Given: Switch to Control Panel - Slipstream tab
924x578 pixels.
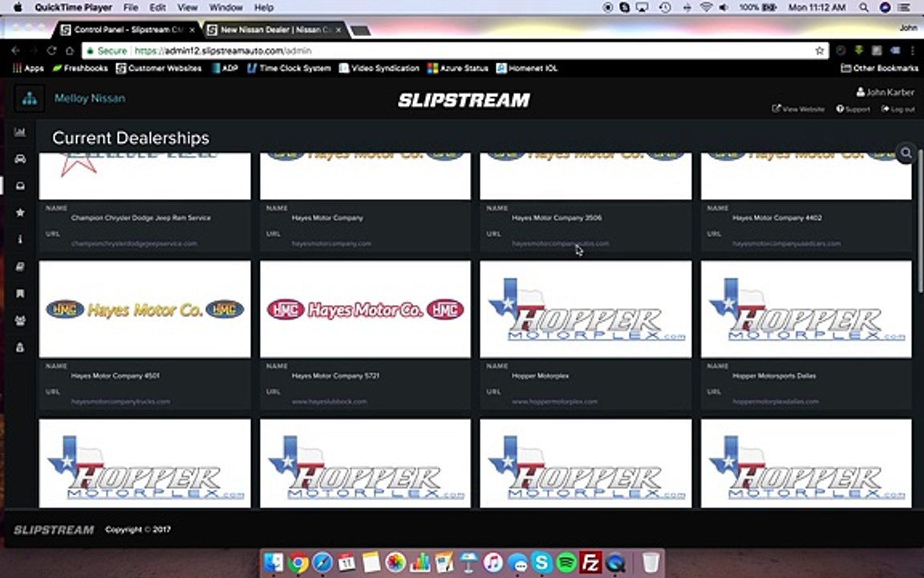Looking at the screenshot, I should (128, 30).
